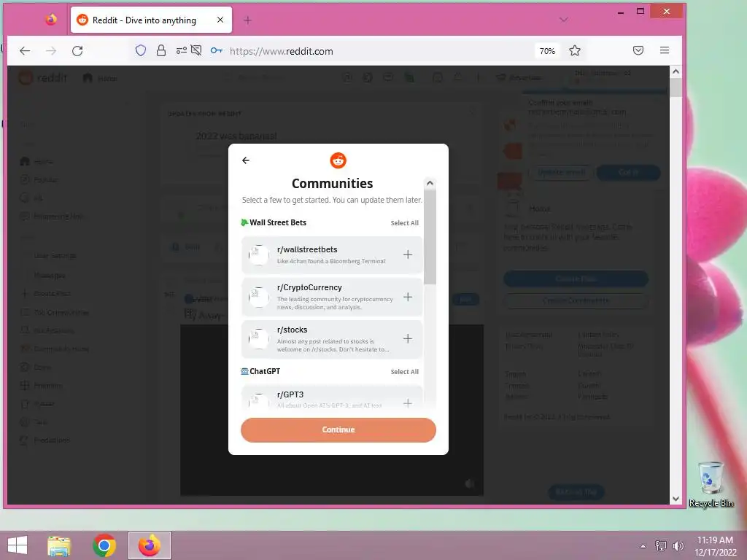The image size is (747, 560).
Task: Open the network status tray icon
Action: [x=661, y=545]
